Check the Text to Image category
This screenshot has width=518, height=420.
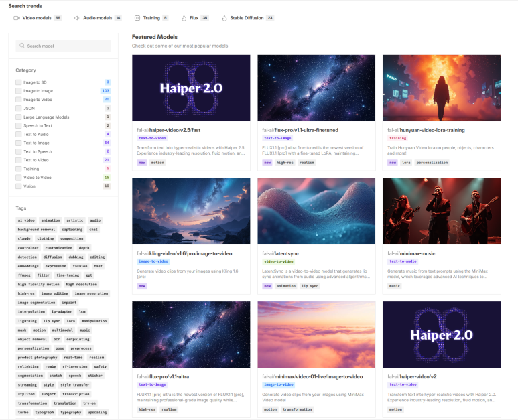(19, 143)
